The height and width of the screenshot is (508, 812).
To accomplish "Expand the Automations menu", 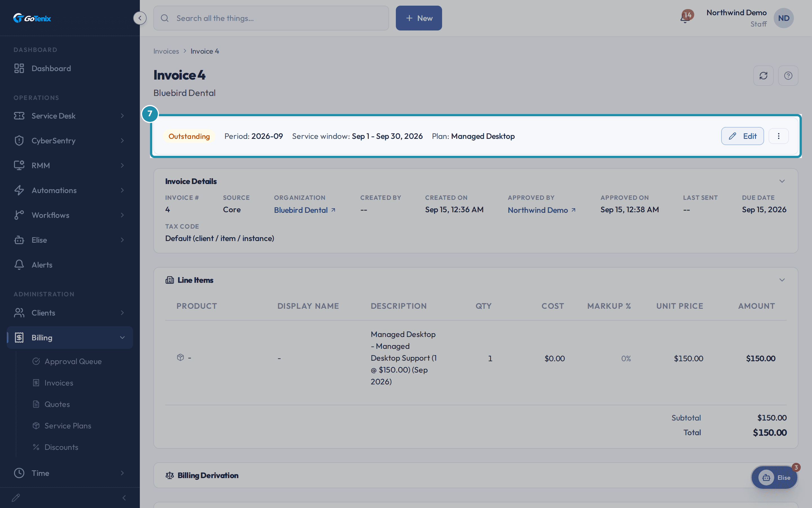I will click(70, 190).
